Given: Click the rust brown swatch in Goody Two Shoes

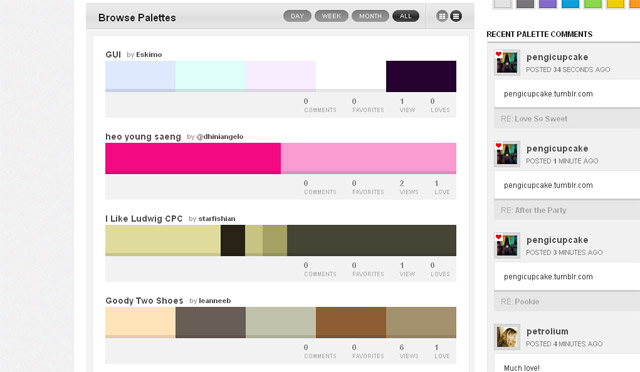Looking at the screenshot, I should (351, 323).
